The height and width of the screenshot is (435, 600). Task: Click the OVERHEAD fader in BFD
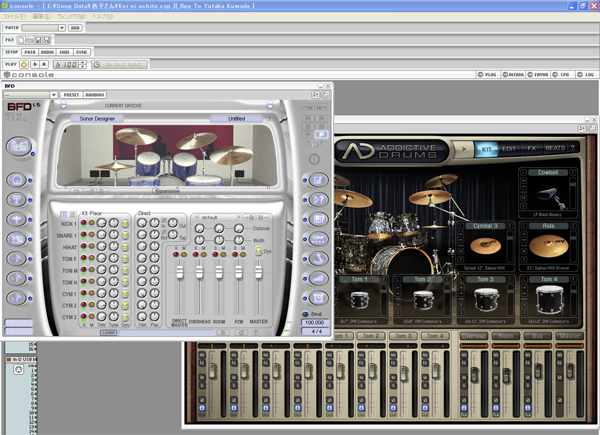(199, 272)
